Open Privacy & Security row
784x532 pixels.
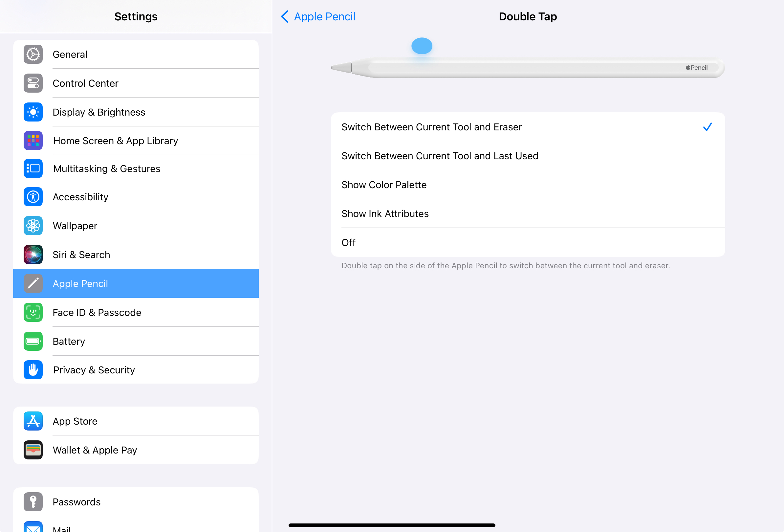click(x=136, y=370)
